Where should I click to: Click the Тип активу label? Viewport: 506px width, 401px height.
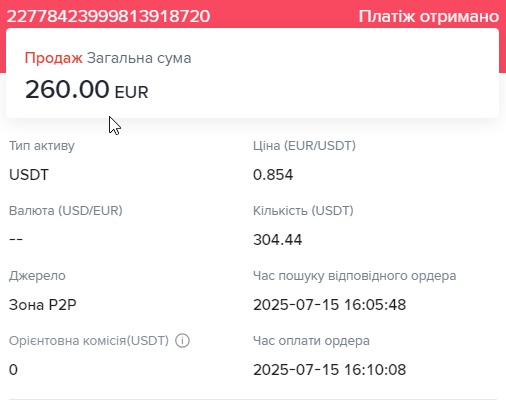click(42, 146)
